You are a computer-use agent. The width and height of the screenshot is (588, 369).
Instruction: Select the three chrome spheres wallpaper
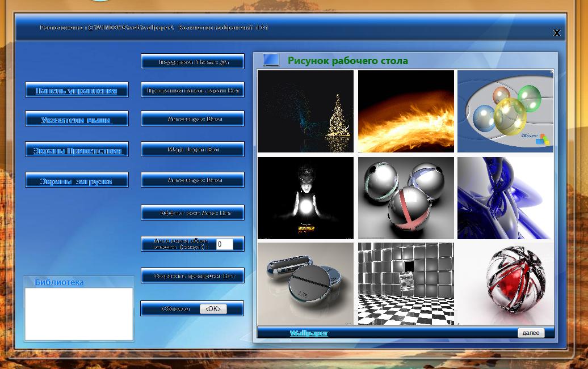[406, 198]
